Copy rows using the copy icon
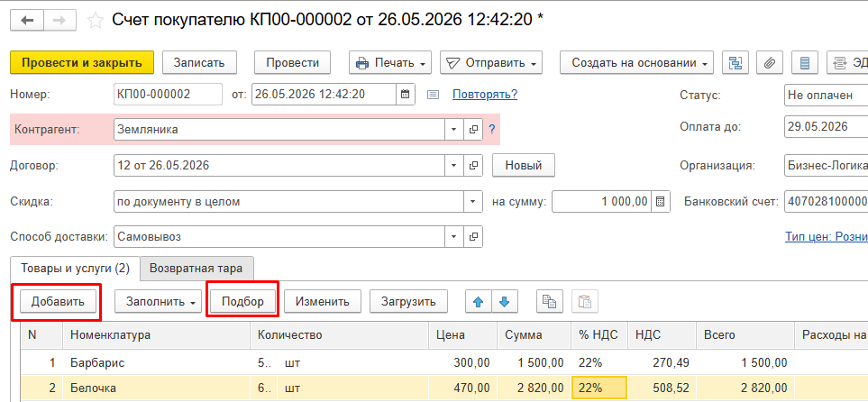Screen dimensions: 868x402 (549, 302)
